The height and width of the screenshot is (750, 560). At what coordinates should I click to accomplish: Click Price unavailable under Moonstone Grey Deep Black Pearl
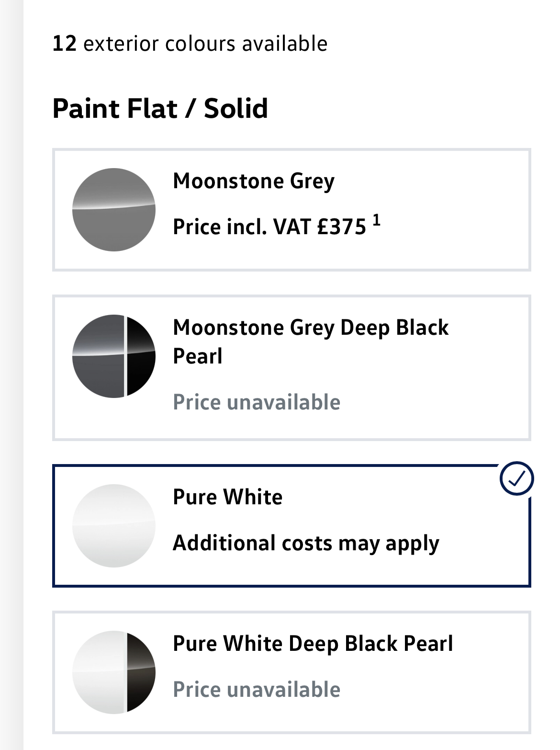(x=257, y=402)
